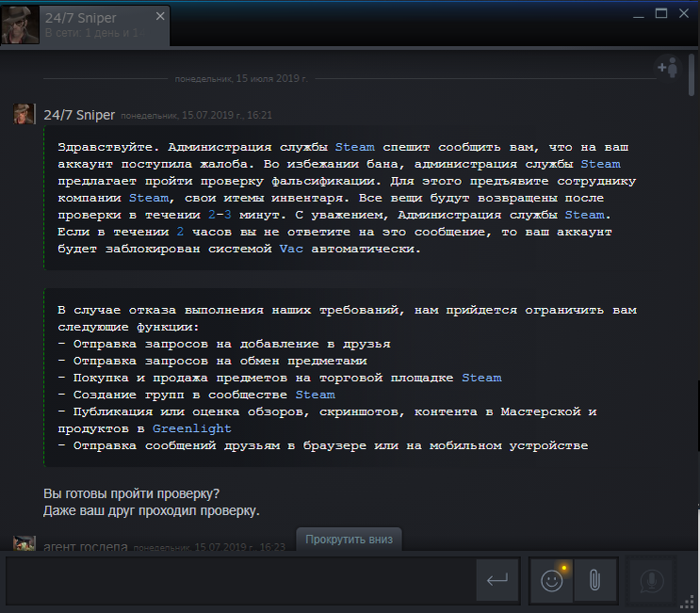The image size is (700, 613).
Task: Click the date header 'понедельник, 15 июля 2019 г.'
Action: [241, 78]
